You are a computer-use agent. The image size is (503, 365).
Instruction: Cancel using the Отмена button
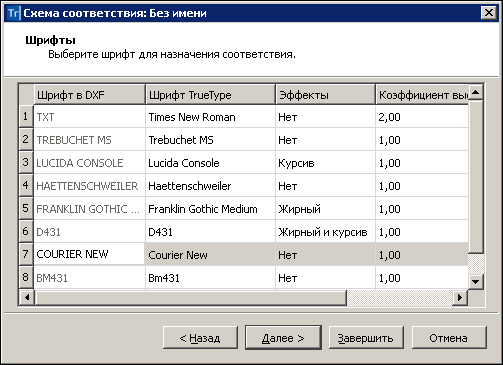click(x=449, y=338)
